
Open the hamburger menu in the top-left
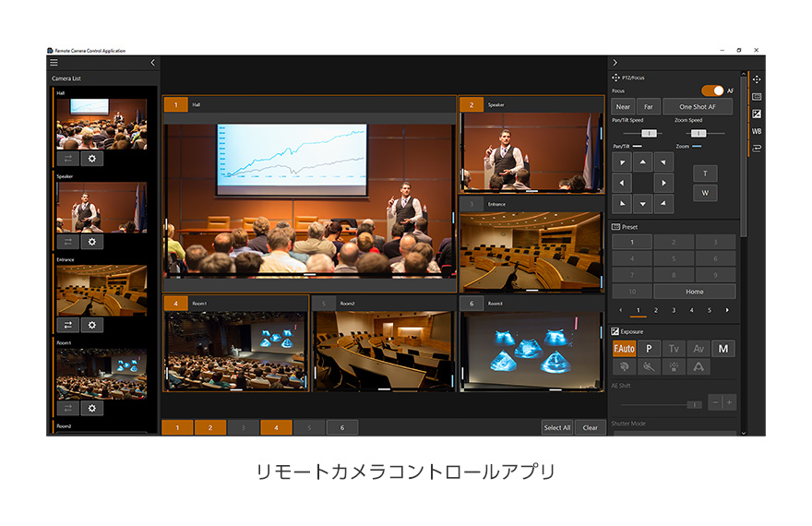coord(54,63)
